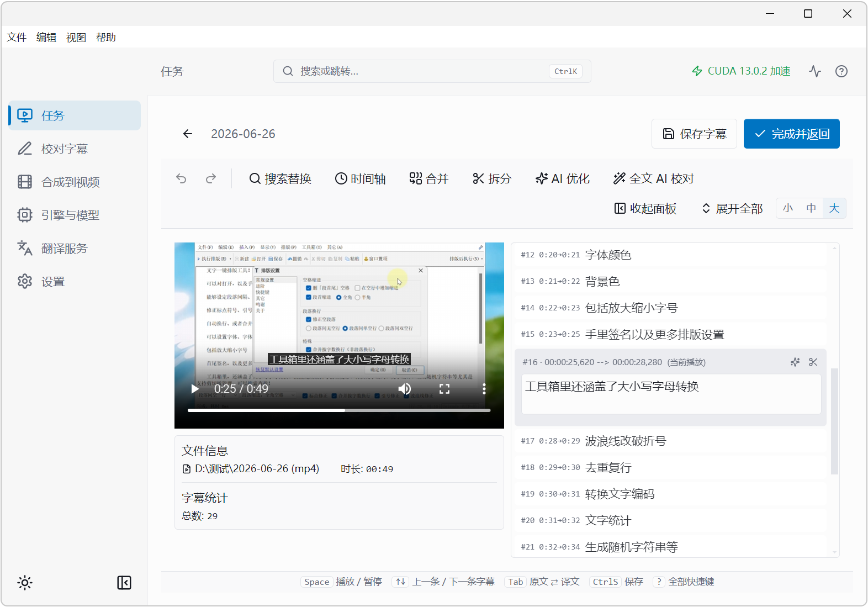The width and height of the screenshot is (868, 607).
Task: Click file path D:\测试\2026-06-26 (mp4)
Action: tap(257, 469)
